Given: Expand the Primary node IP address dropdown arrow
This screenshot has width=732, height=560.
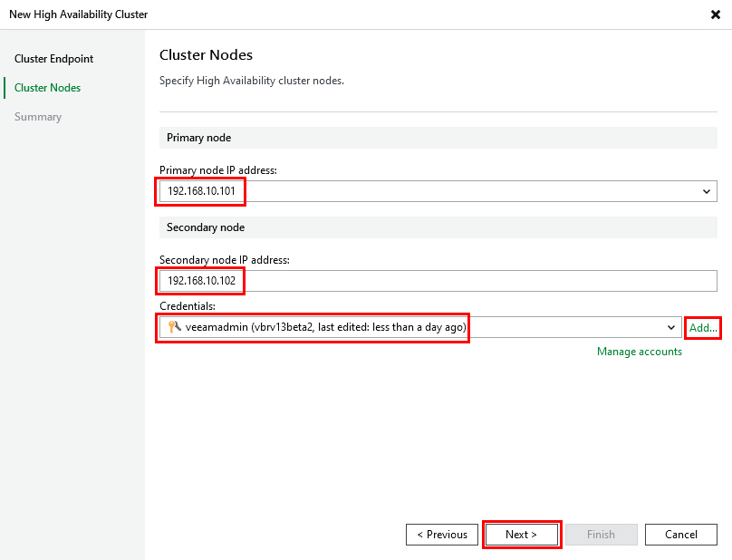Looking at the screenshot, I should [x=706, y=191].
